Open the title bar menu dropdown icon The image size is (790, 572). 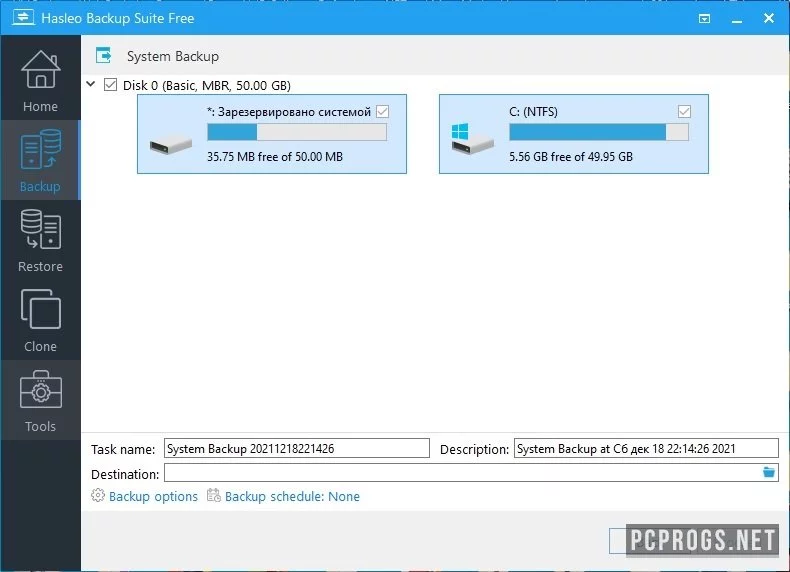coord(704,19)
